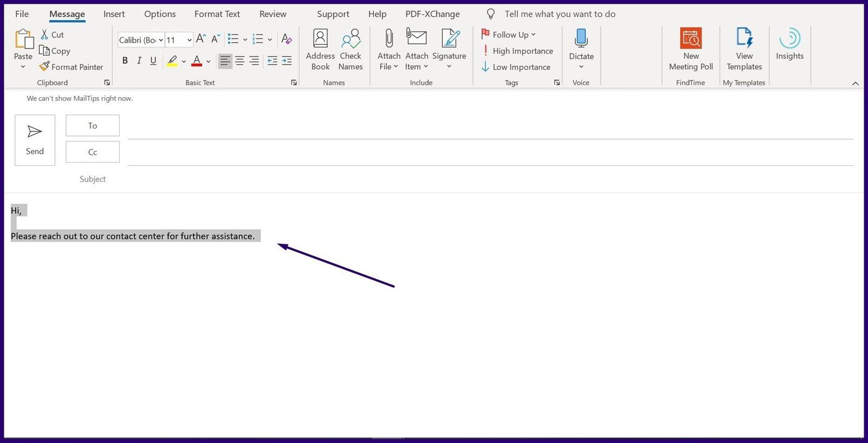
Task: Toggle italic formatting
Action: click(139, 60)
